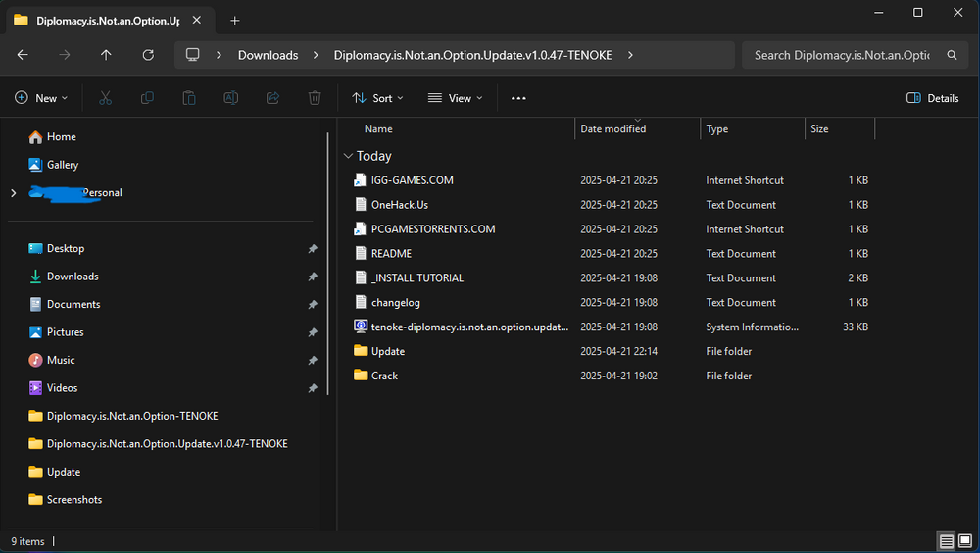Expand chevron after TENOKE folder in address bar

click(630, 55)
